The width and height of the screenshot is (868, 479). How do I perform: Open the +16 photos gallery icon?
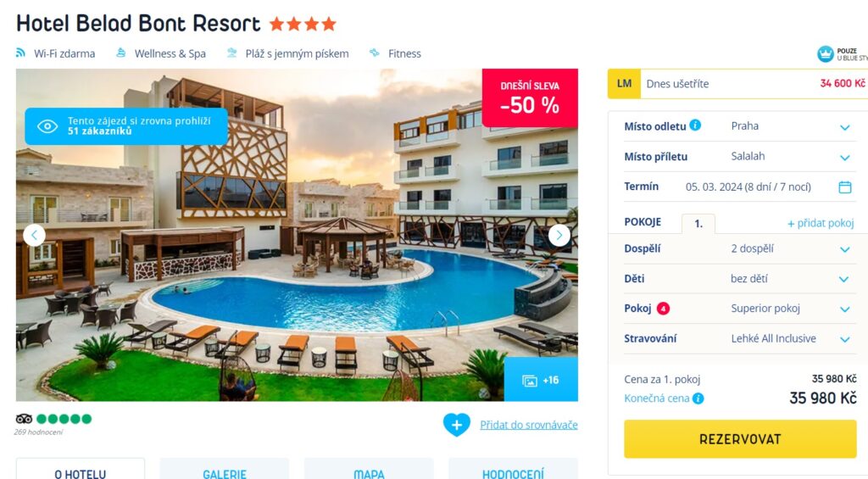pyautogui.click(x=541, y=381)
